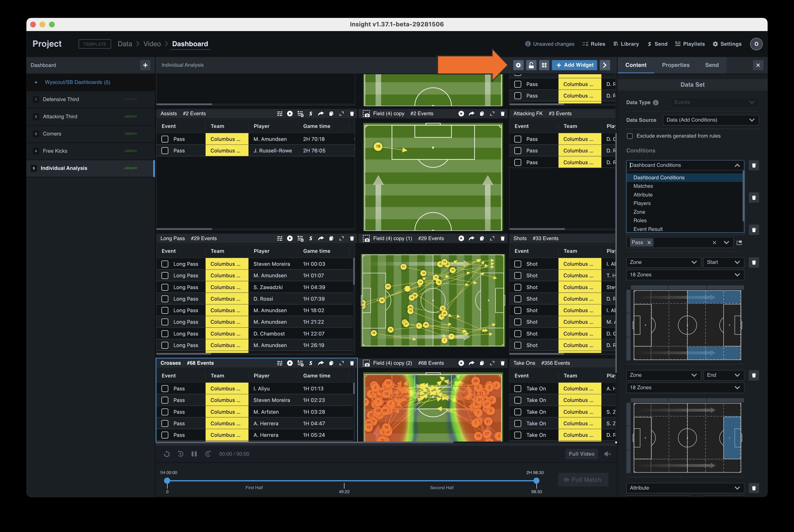
Task: Check Long Pass row for D. Chambost
Action: 165,334
